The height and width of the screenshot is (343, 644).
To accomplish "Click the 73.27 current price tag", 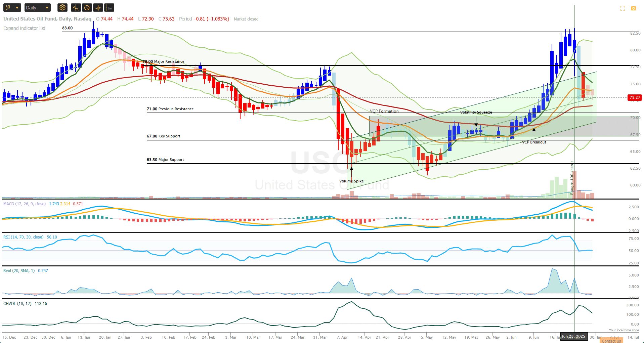I will click(635, 97).
